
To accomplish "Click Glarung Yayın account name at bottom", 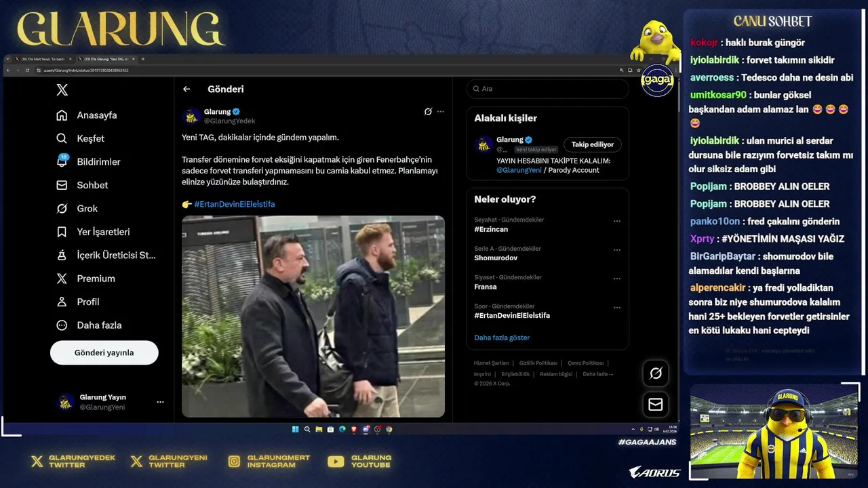I will click(103, 397).
